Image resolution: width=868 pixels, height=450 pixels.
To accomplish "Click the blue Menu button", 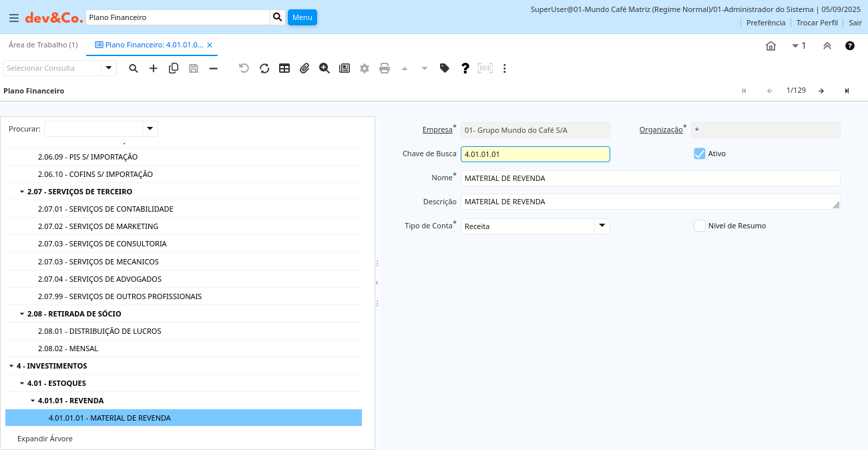I will [302, 17].
